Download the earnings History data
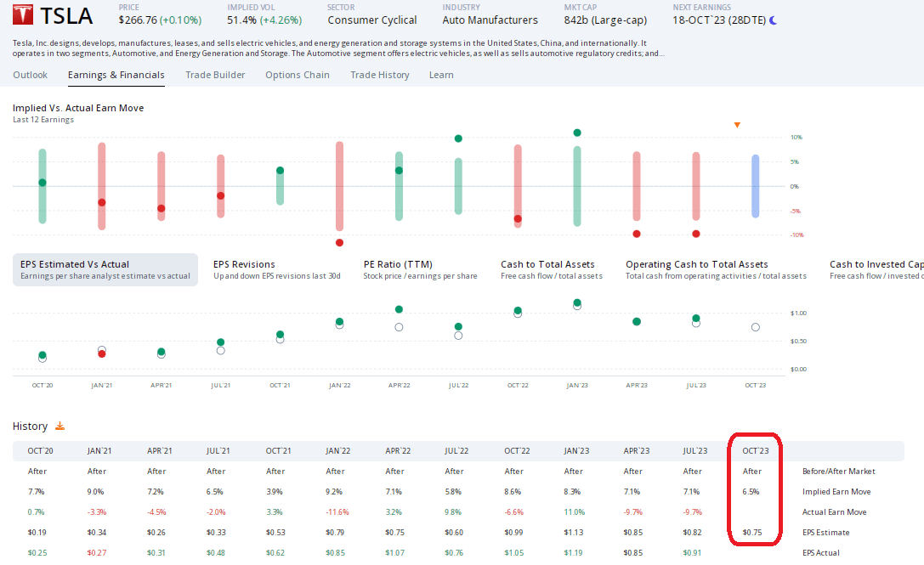Screen dimensions: 924x565 [60, 426]
